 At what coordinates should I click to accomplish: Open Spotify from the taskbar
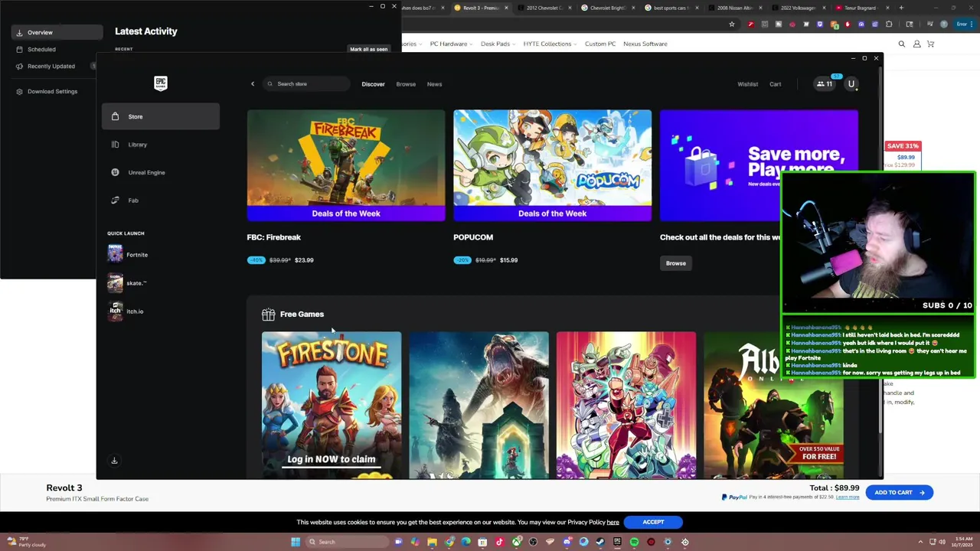[634, 542]
